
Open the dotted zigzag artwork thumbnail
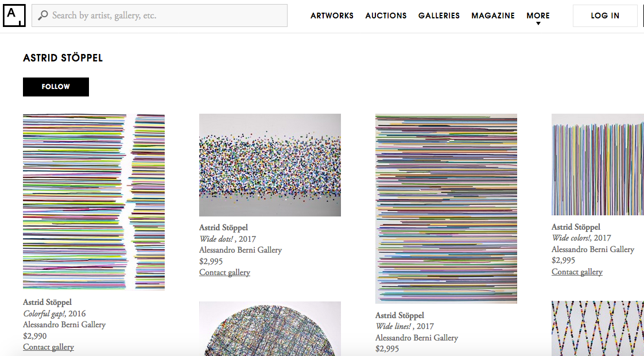pyautogui.click(x=598, y=328)
